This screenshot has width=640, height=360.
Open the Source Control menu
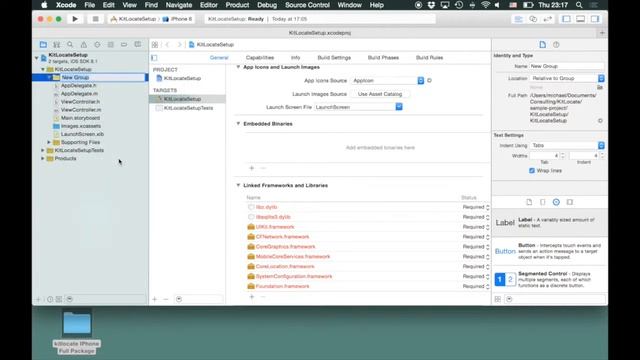pyautogui.click(x=307, y=5)
